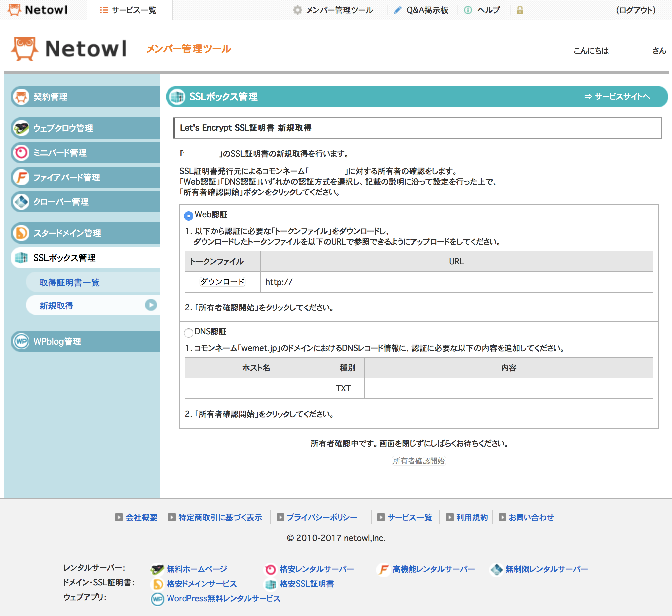
Task: Open the お問い合わせ footer link
Action: 531,517
